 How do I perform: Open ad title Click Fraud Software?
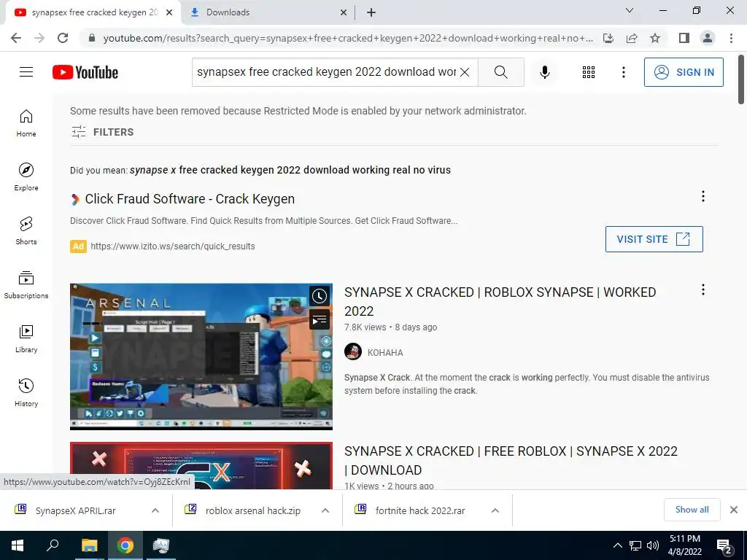[190, 198]
